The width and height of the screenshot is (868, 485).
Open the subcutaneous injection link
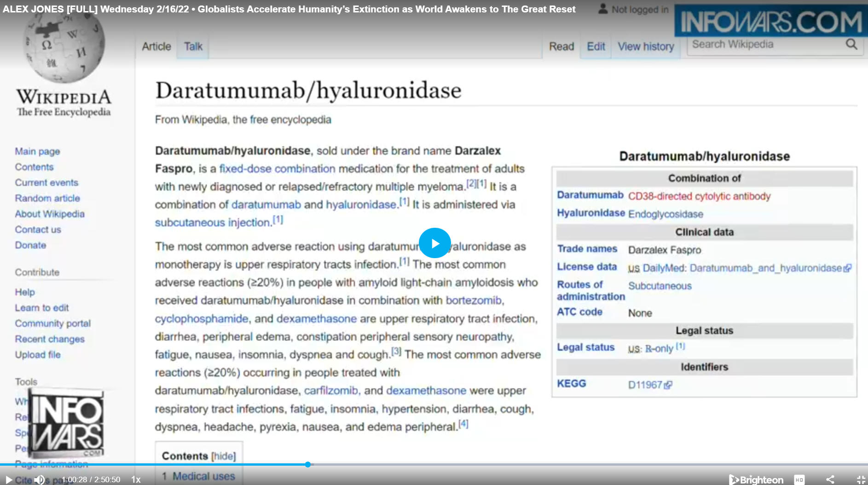pos(213,223)
